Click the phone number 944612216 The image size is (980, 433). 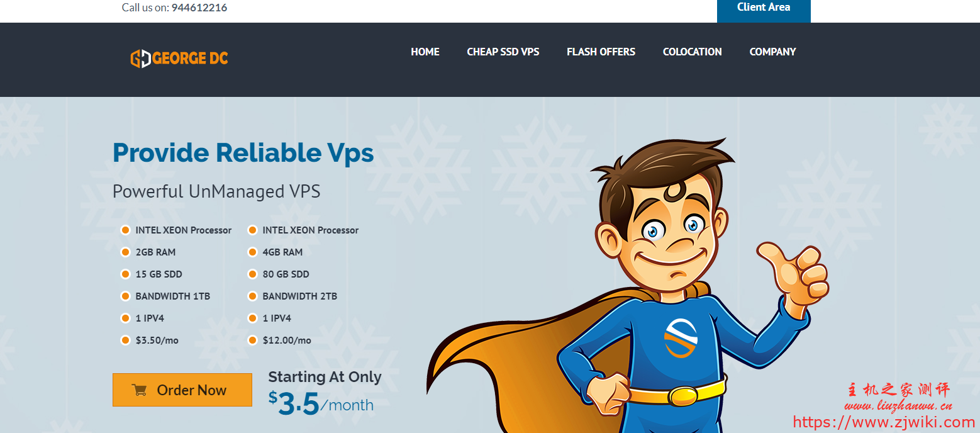199,8
